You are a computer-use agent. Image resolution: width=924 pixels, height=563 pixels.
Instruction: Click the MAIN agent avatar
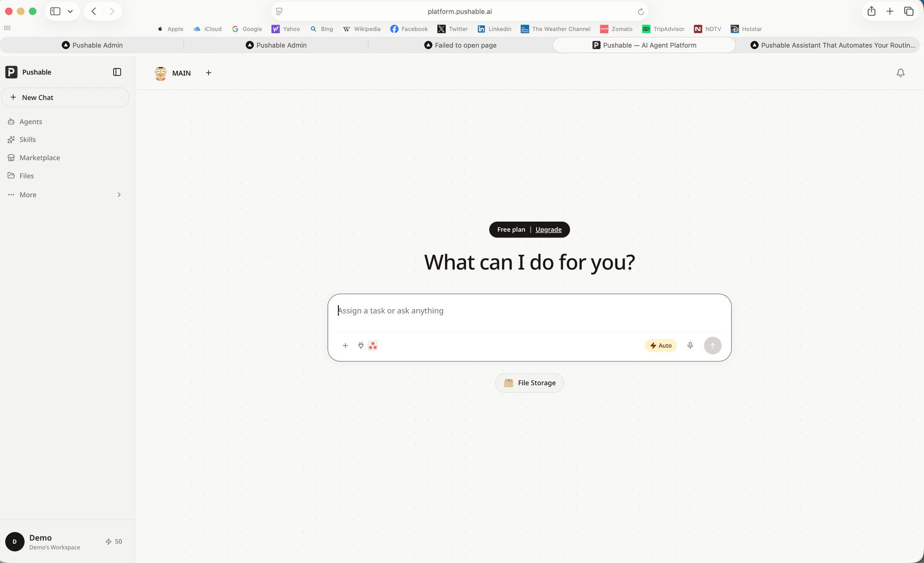[160, 73]
